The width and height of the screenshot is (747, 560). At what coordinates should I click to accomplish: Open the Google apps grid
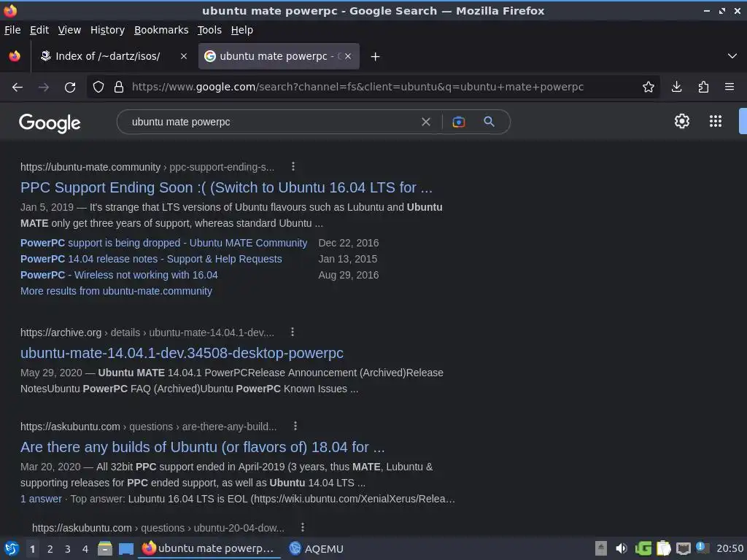coord(716,121)
